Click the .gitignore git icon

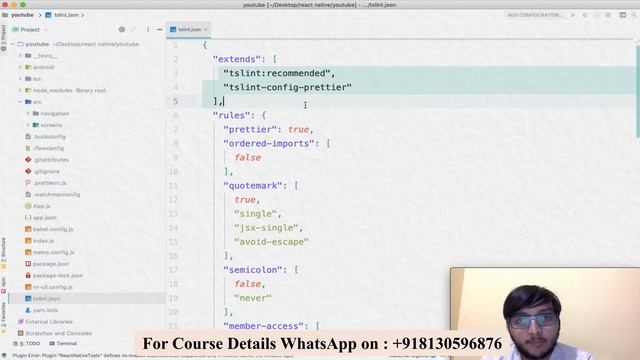(x=28, y=171)
